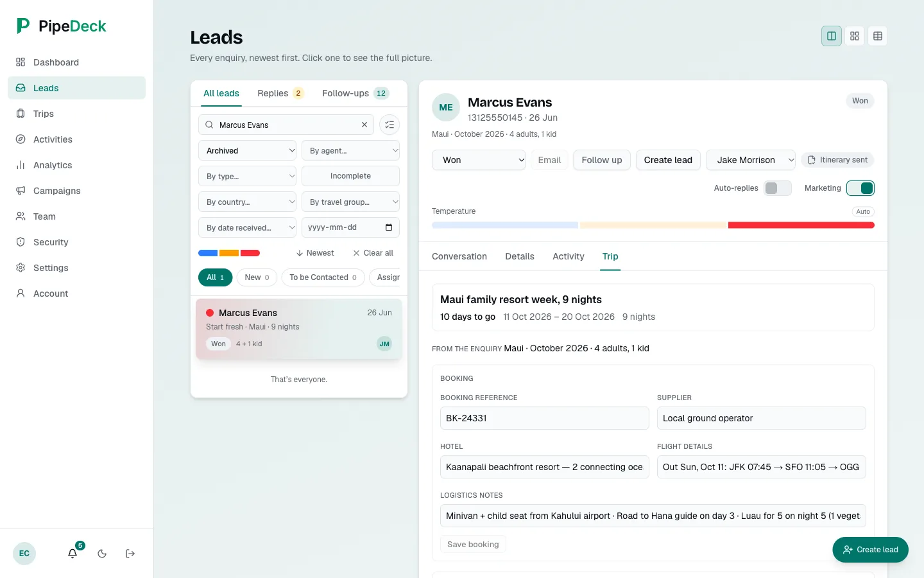924x578 pixels.
Task: Open the Security section
Action: pos(76,242)
